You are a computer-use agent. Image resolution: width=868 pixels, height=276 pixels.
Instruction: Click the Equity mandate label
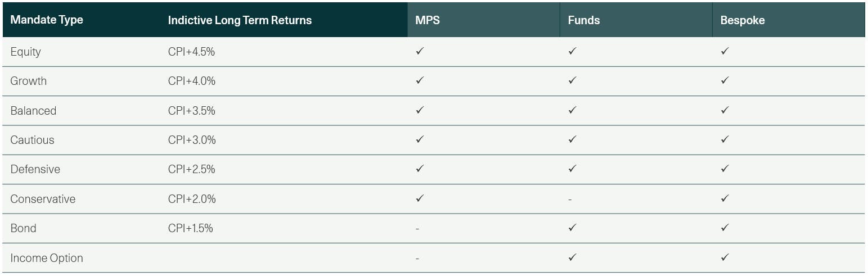(26, 52)
